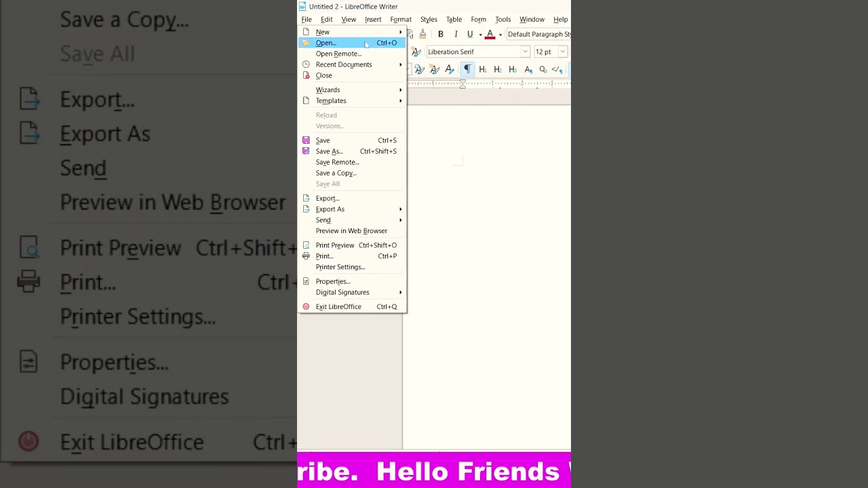Expand the Templates submenu
Viewport: 868px width, 488px height.
[x=352, y=100]
